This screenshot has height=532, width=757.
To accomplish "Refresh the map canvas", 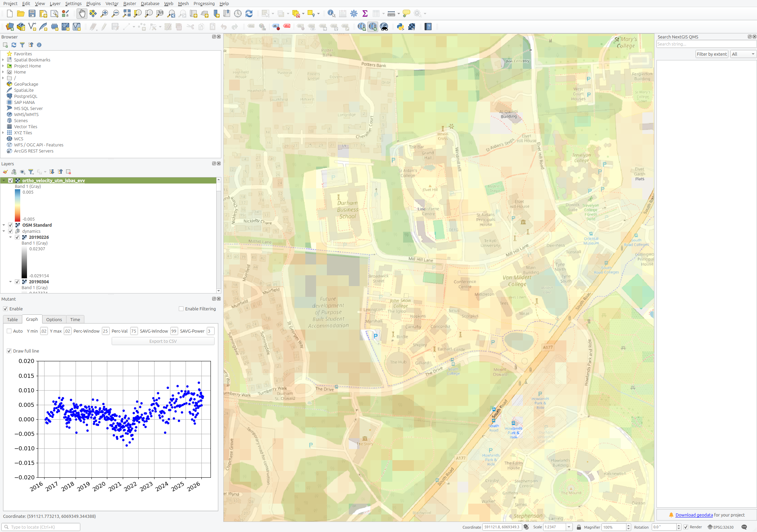I will click(249, 13).
